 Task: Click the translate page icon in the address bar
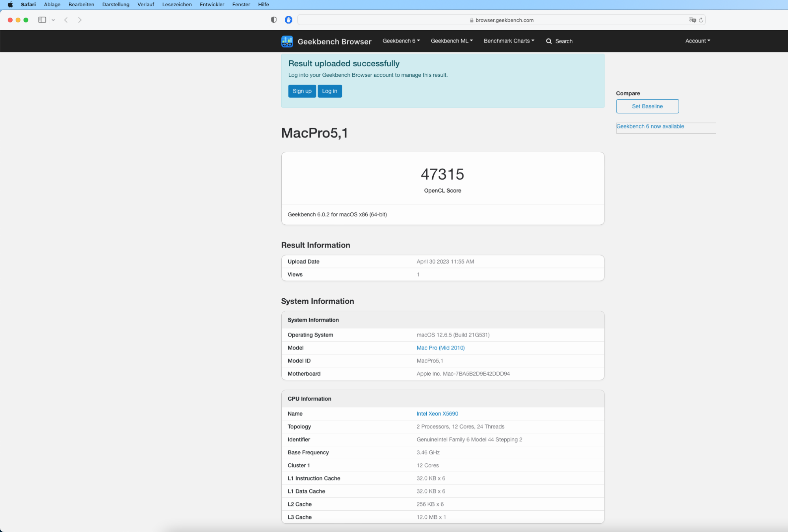(x=692, y=20)
